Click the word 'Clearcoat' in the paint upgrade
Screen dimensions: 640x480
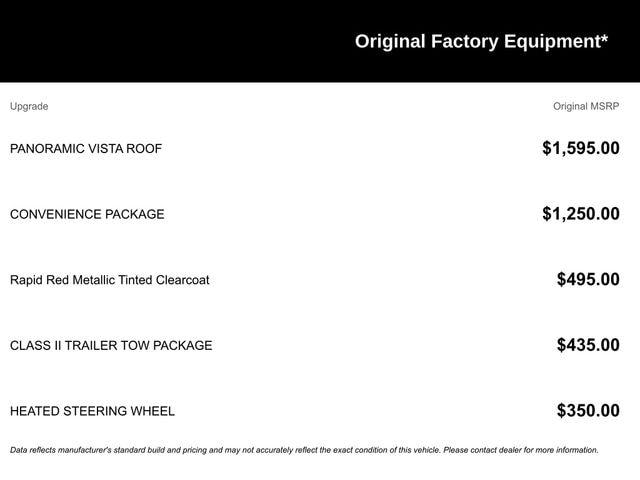point(182,280)
